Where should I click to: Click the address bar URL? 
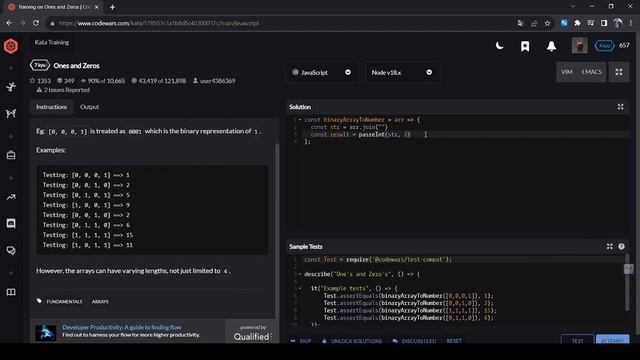(x=159, y=23)
